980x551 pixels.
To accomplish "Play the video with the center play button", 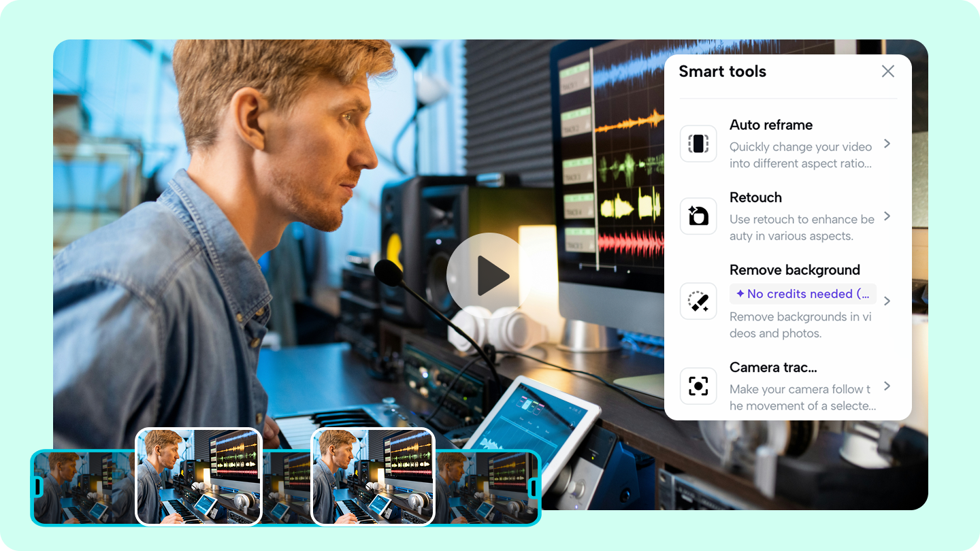I will tap(489, 275).
